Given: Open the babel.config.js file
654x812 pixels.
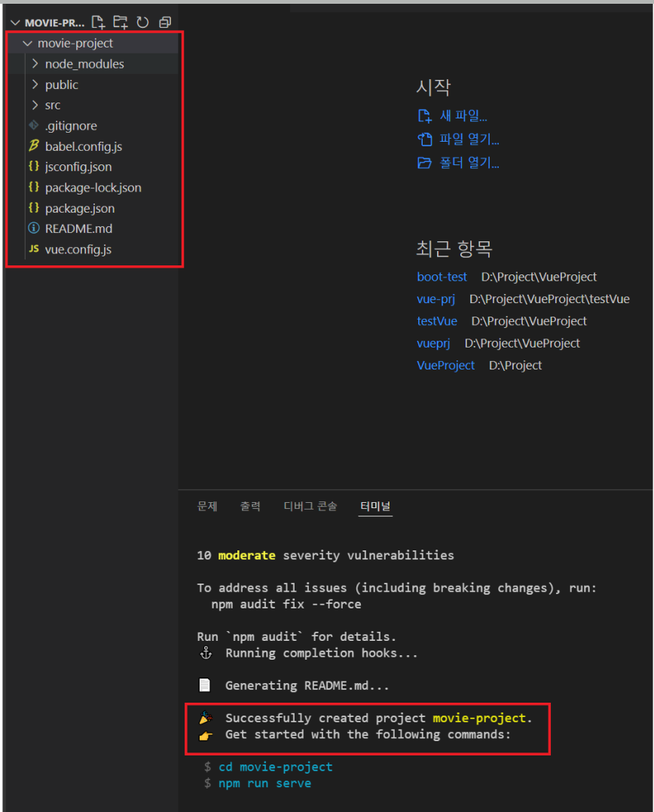Looking at the screenshot, I should (x=84, y=146).
